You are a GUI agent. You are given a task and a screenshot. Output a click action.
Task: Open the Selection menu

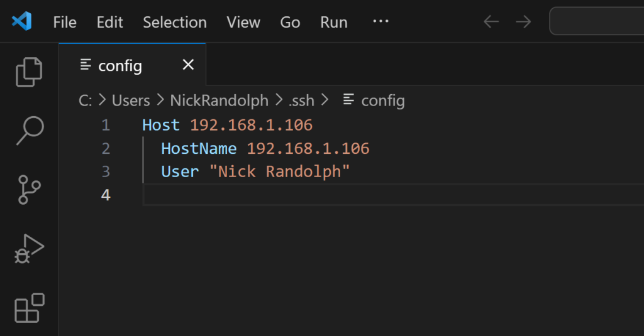pos(175,22)
